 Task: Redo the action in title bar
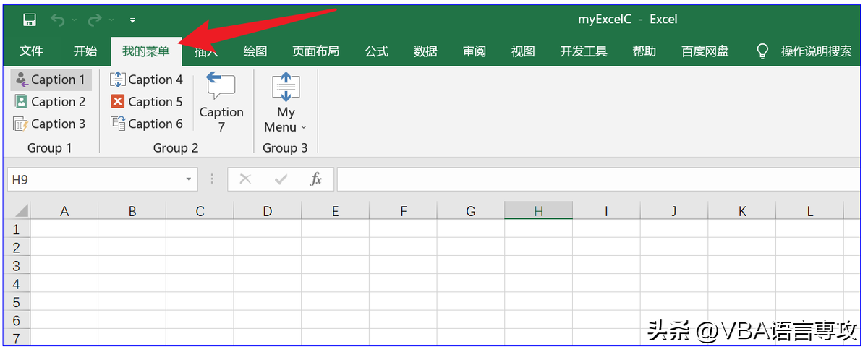(x=94, y=20)
